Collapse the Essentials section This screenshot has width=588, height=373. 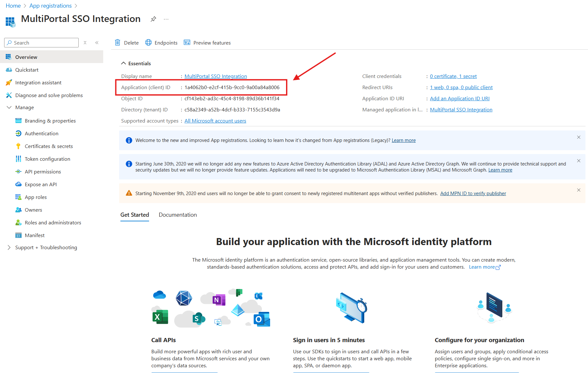point(123,63)
